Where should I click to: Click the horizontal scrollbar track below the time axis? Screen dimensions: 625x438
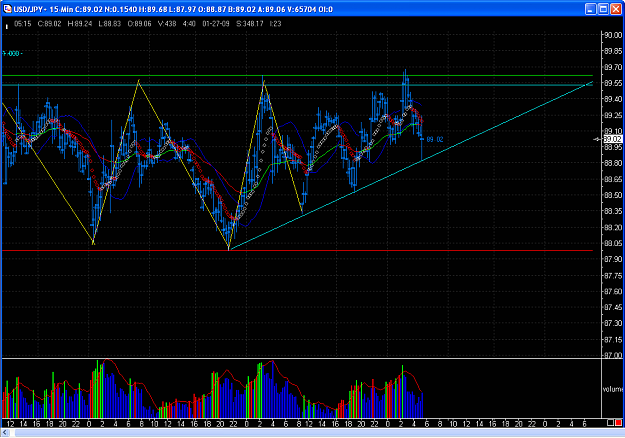319,432
